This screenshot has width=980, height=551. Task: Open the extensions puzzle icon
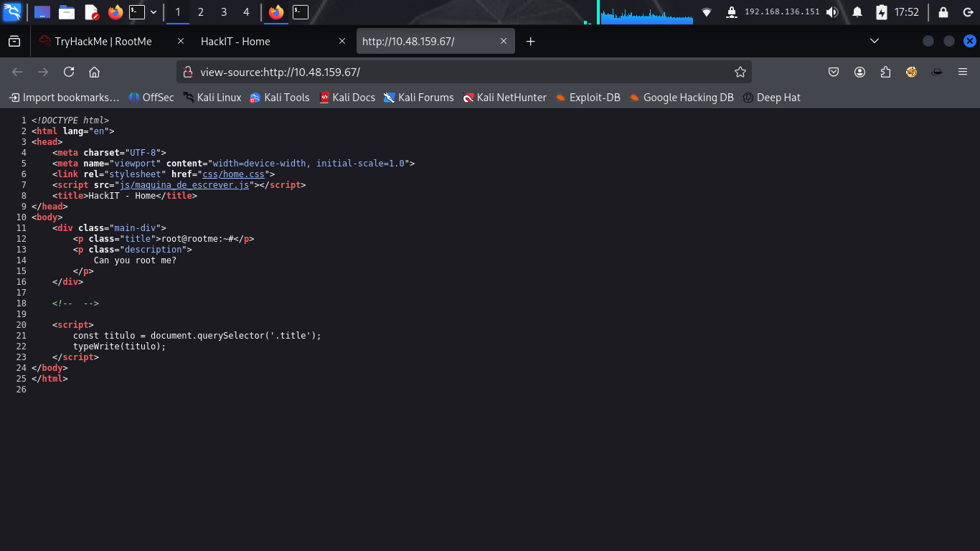tap(885, 72)
